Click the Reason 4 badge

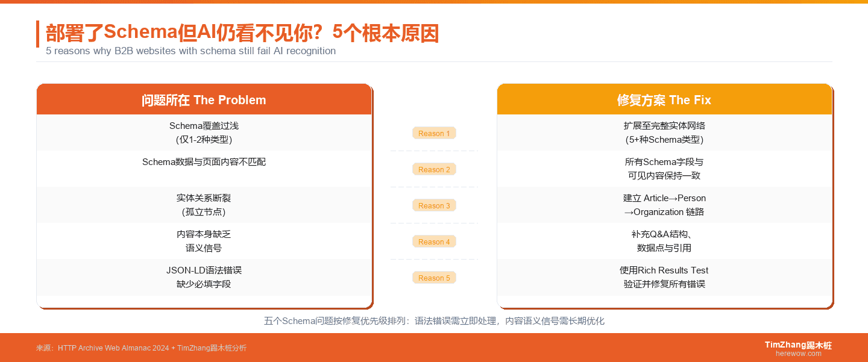pyautogui.click(x=434, y=242)
